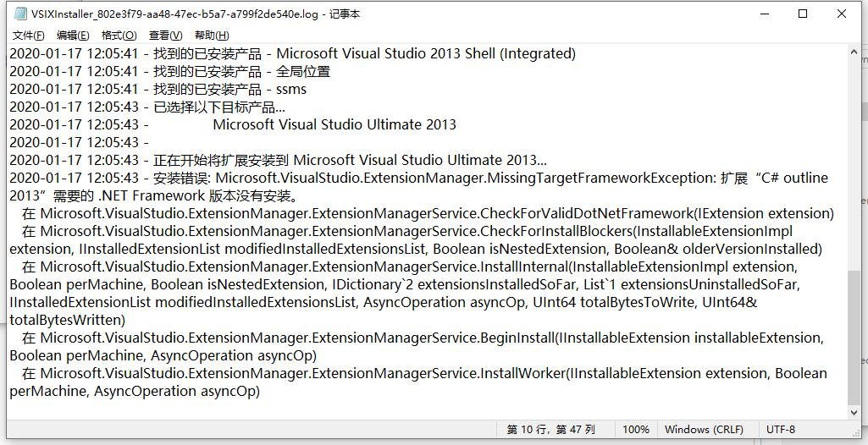The height and width of the screenshot is (445, 868).
Task: Click the line and column status indicator
Action: point(550,430)
